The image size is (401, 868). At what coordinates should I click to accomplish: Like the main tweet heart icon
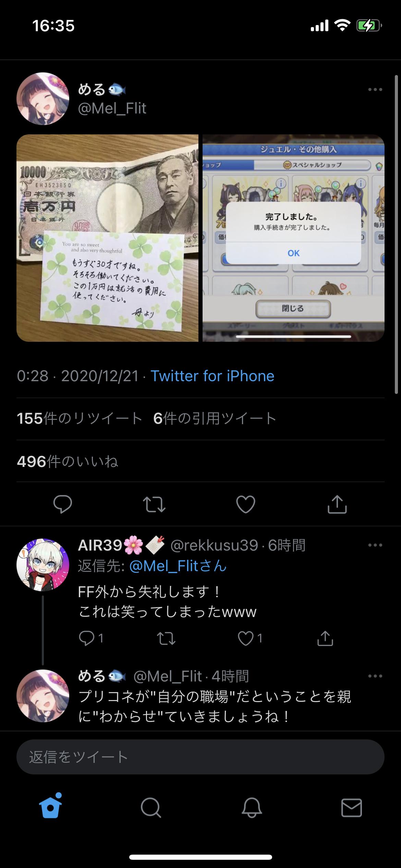click(246, 504)
